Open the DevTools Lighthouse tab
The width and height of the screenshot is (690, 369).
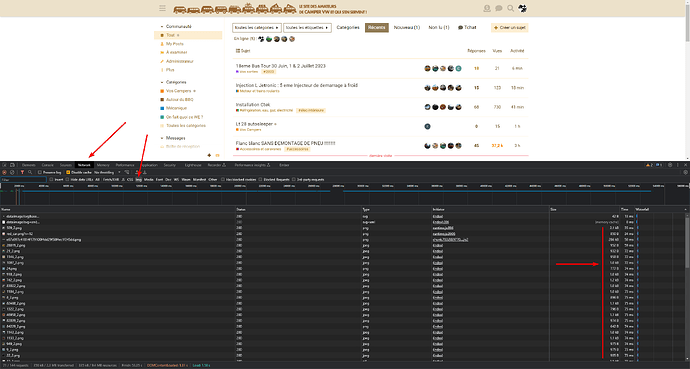tap(193, 165)
